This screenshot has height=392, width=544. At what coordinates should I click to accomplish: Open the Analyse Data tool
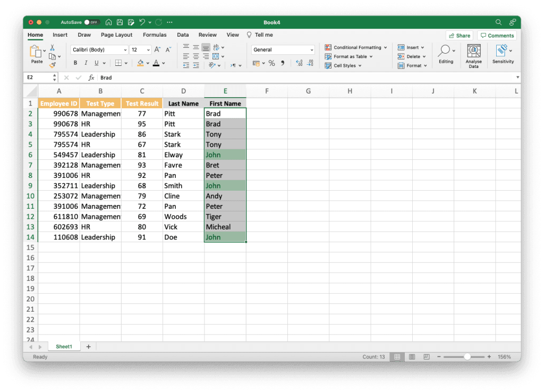[473, 56]
